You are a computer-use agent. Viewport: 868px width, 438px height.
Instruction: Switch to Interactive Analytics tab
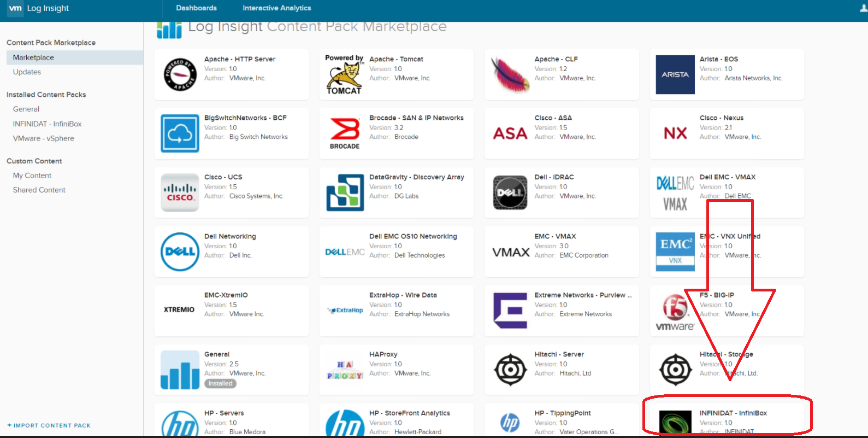[x=276, y=8]
